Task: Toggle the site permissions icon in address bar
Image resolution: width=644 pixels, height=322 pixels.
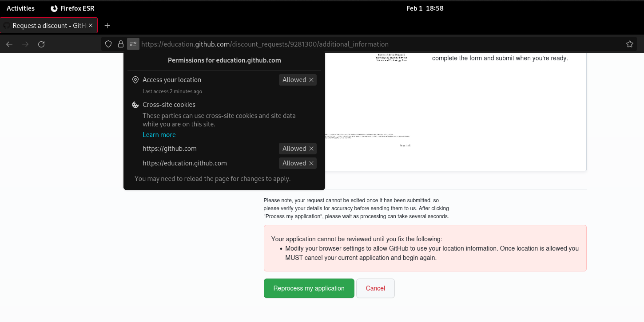Action: click(133, 44)
